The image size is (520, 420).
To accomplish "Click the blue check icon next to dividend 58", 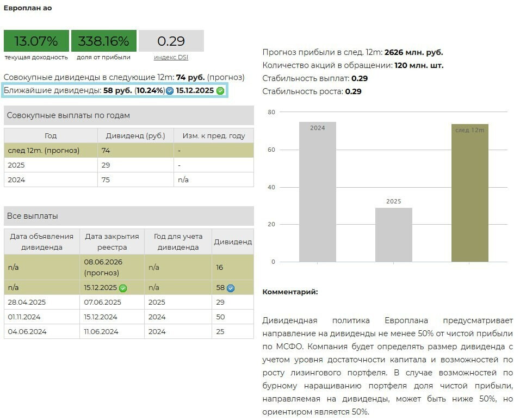I will coord(231,287).
